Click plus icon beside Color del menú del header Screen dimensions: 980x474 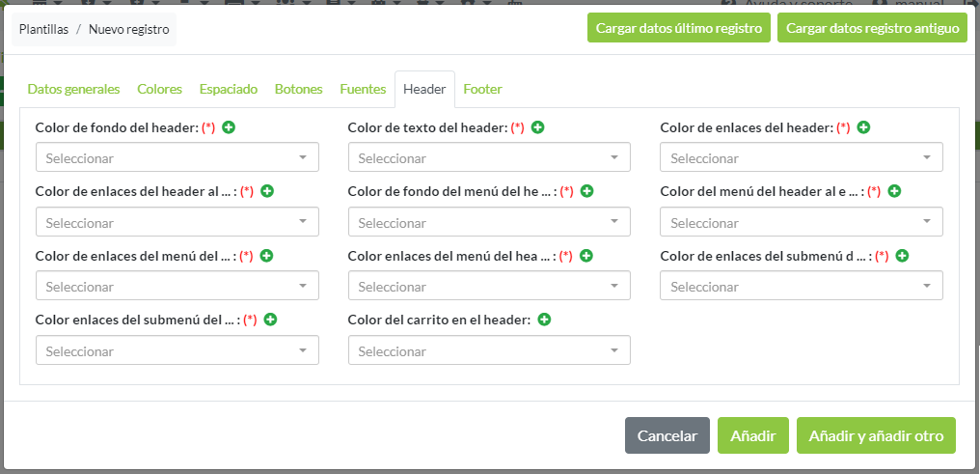pos(894,191)
